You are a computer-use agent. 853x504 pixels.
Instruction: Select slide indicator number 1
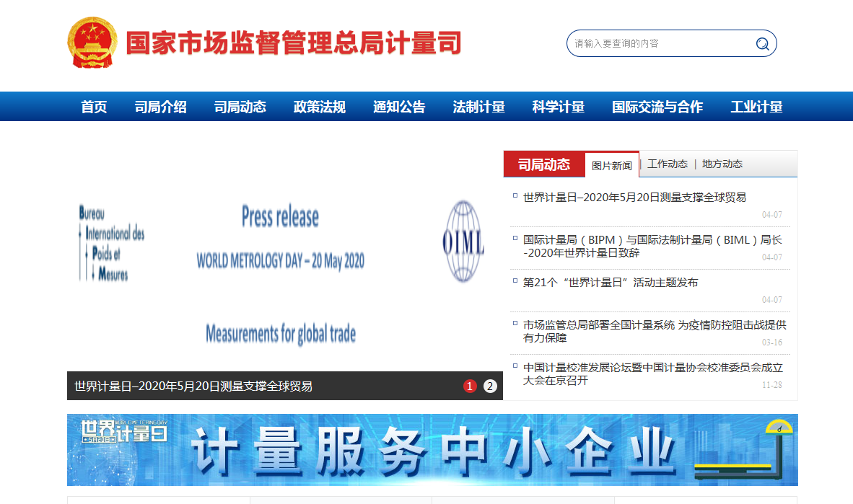[470, 386]
